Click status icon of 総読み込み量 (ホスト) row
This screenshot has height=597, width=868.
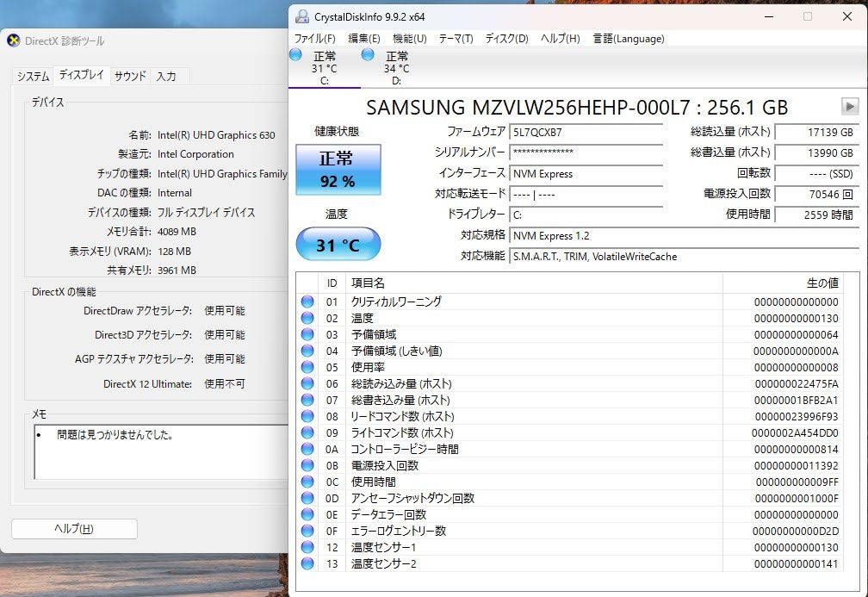click(x=307, y=384)
